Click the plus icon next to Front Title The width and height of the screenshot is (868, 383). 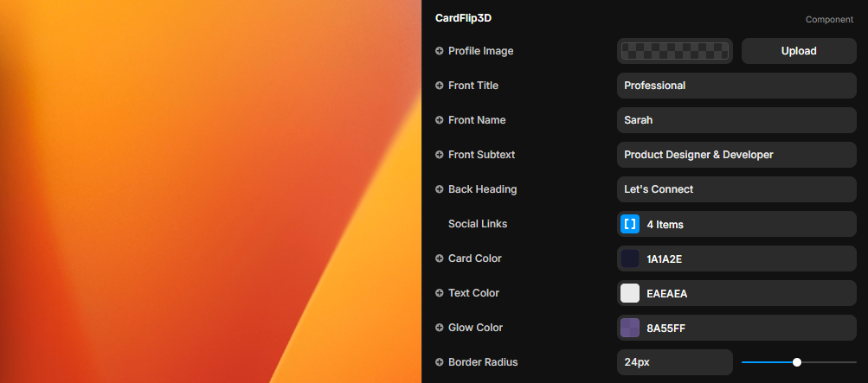pyautogui.click(x=440, y=86)
